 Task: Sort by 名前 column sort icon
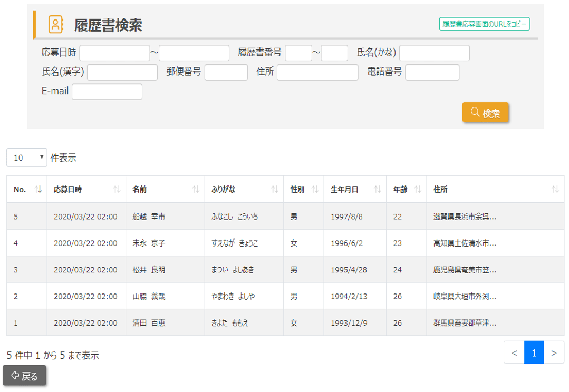pos(196,190)
